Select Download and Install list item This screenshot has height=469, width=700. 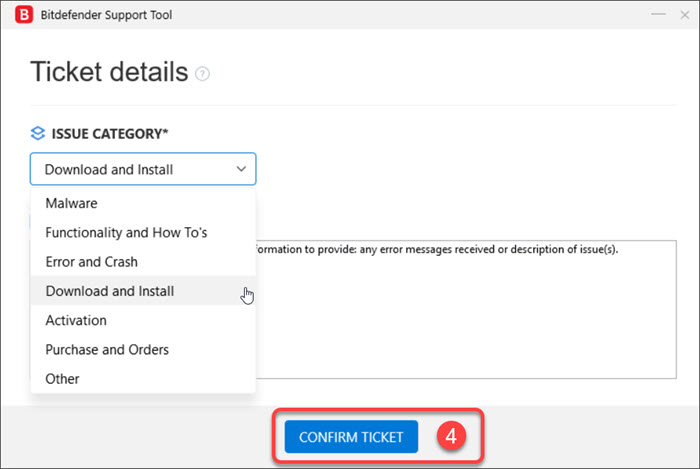143,291
